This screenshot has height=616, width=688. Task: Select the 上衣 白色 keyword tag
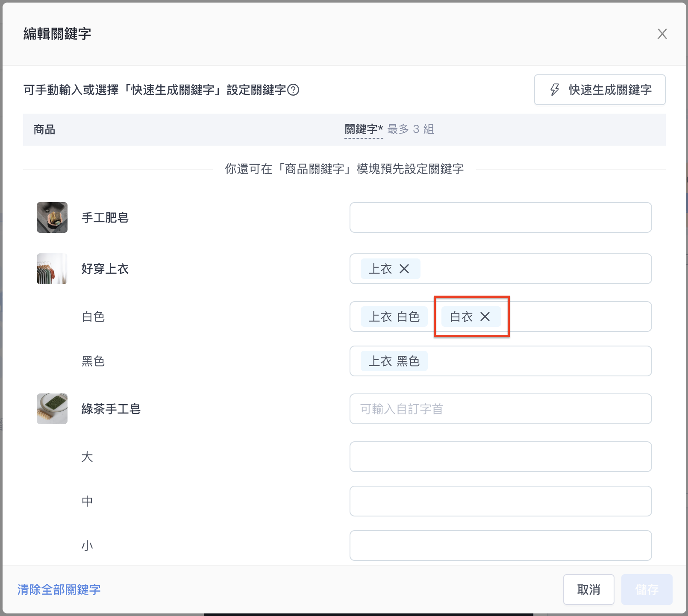click(x=394, y=317)
